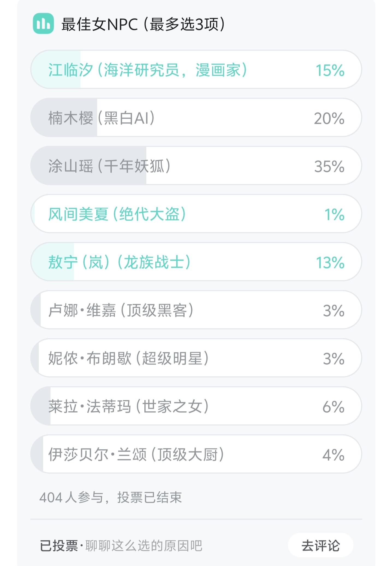Tap the 聊聊这么选的原因吧 prompt text
Image resolution: width=392 pixels, height=566 pixels.
144,546
